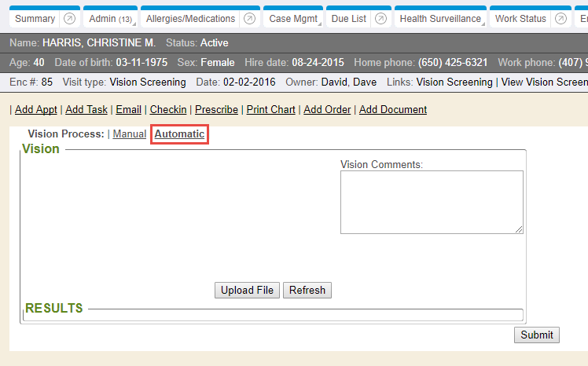Click the Refresh button
This screenshot has height=366, width=588.
[x=307, y=291]
